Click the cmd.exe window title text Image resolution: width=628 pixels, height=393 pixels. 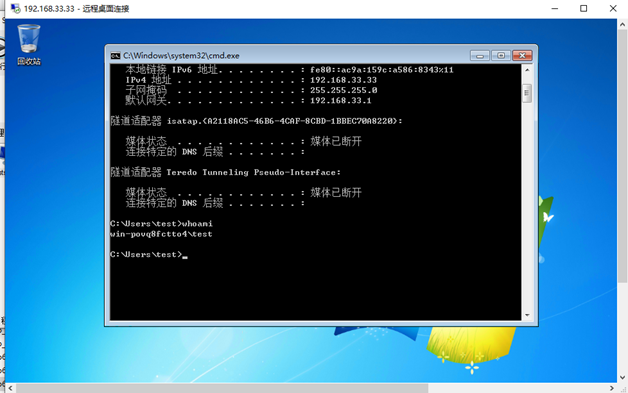181,56
